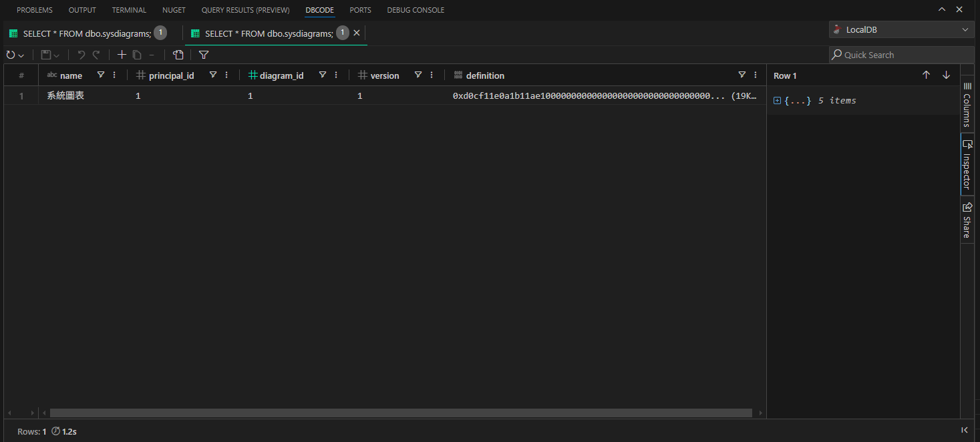Open the refresh options dropdown chevron
The width and height of the screenshot is (980, 442).
pos(21,55)
